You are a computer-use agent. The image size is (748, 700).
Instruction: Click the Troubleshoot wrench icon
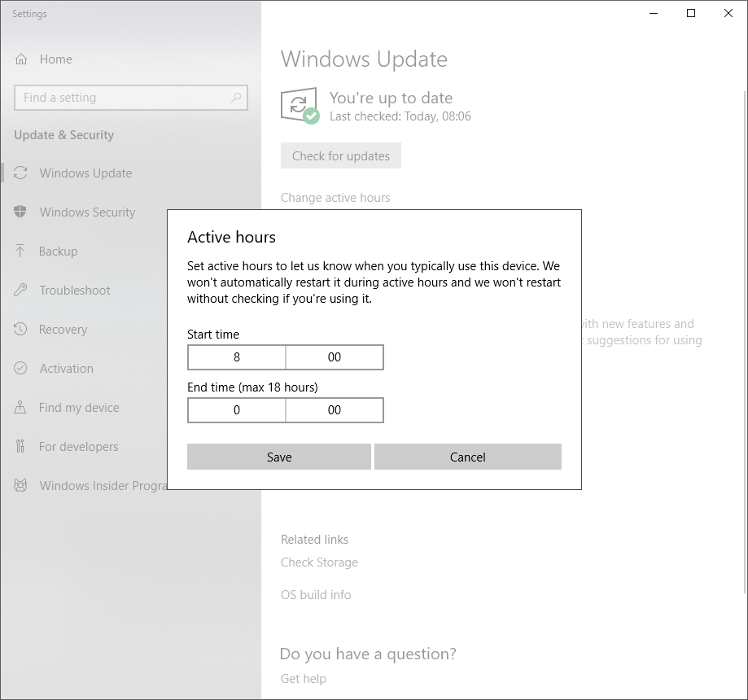(x=20, y=290)
